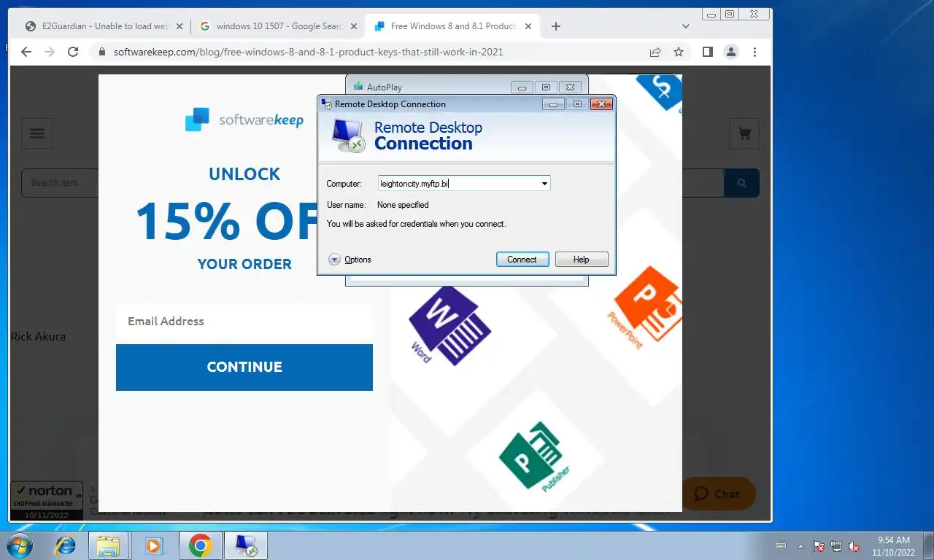Close the Google Search tab
934x560 pixels.
(354, 26)
